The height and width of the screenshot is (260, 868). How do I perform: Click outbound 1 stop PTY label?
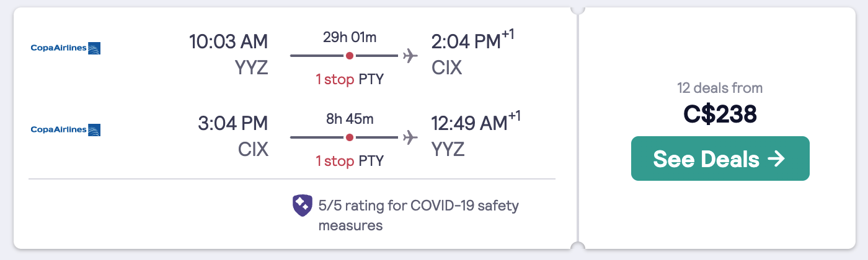350,79
